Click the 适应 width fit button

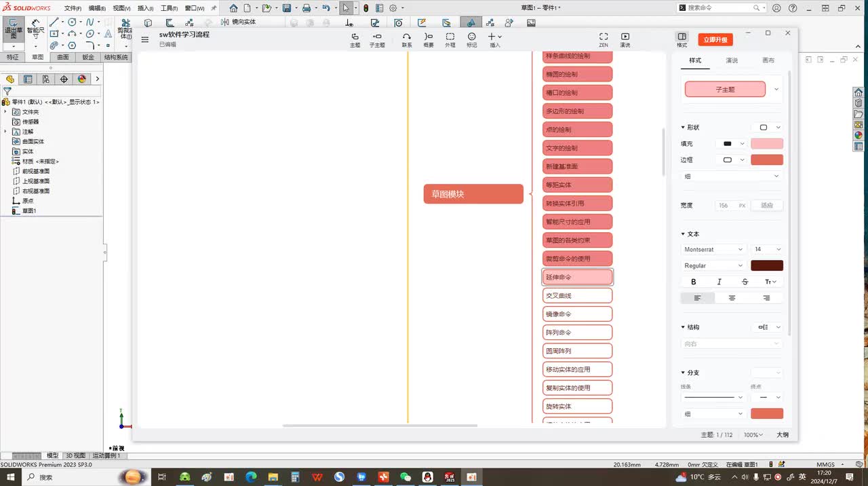point(767,205)
